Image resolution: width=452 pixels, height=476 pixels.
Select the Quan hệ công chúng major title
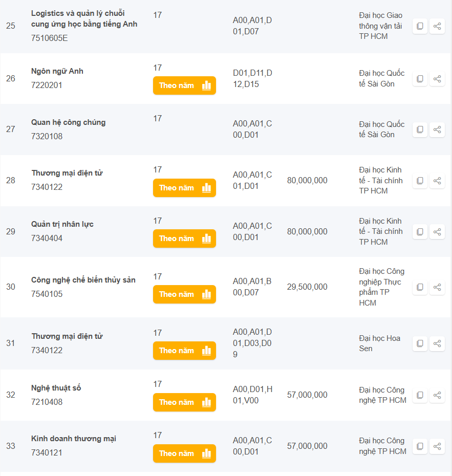68,122
